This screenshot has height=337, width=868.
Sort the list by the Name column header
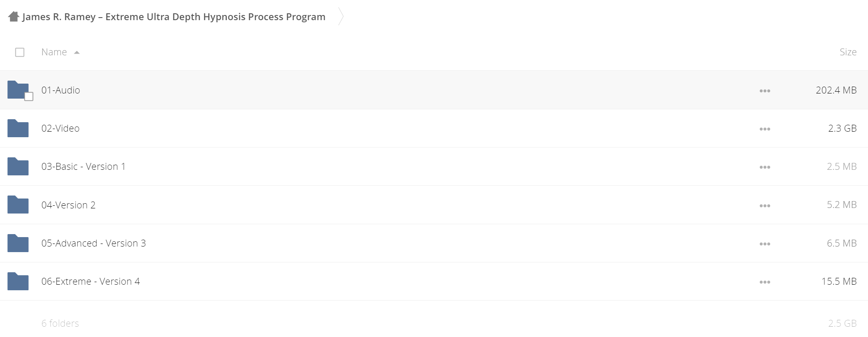coord(54,52)
